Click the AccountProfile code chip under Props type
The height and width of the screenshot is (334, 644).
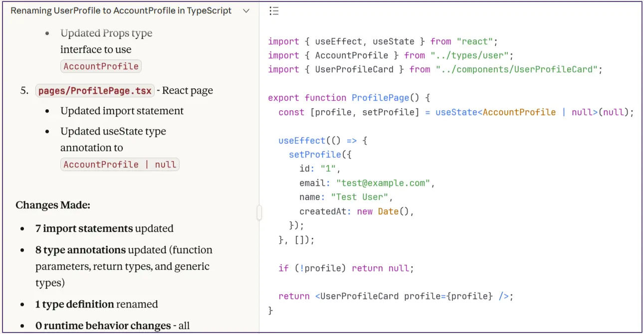point(101,66)
